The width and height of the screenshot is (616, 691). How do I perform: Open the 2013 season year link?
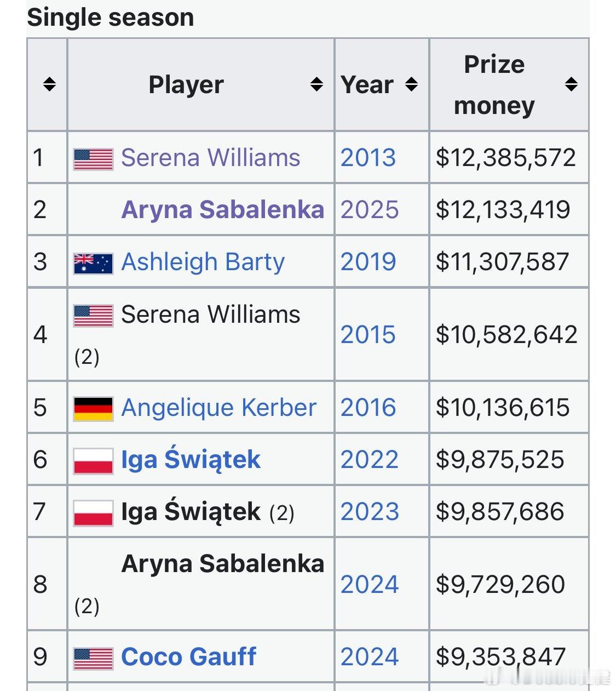368,158
